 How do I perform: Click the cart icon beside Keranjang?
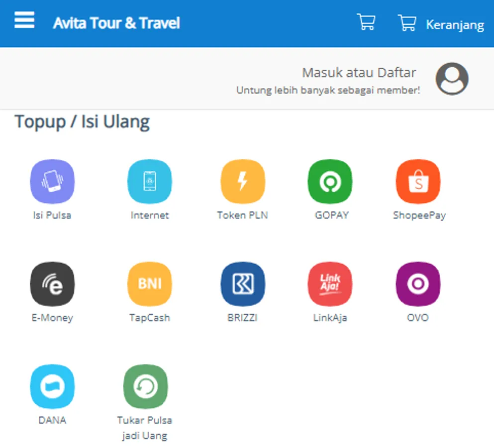click(407, 22)
